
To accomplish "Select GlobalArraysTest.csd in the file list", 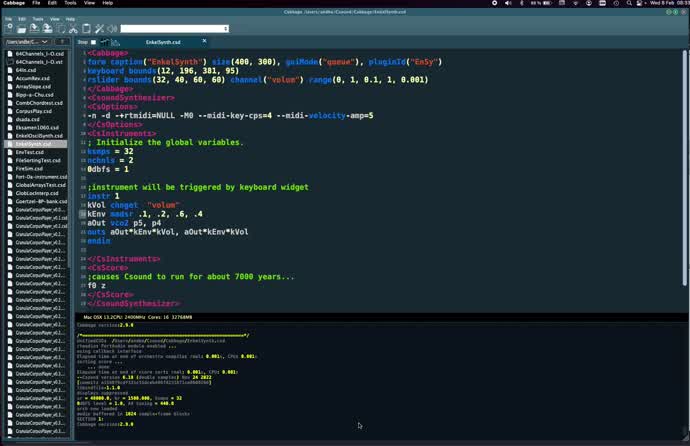I will (x=36, y=185).
